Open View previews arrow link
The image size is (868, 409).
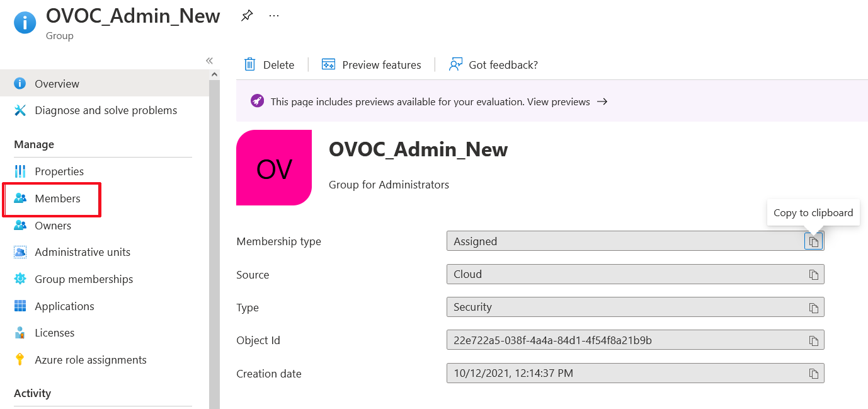602,102
